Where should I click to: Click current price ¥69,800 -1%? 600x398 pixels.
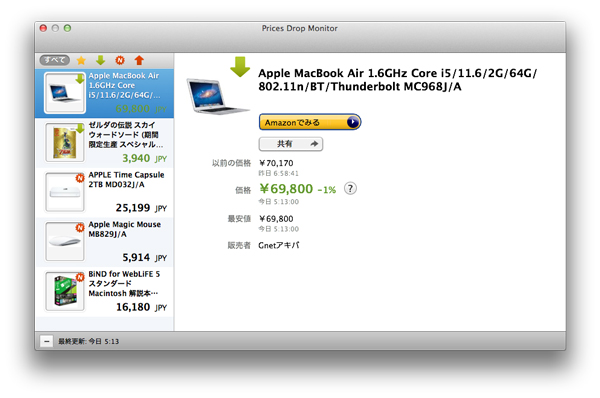point(297,189)
